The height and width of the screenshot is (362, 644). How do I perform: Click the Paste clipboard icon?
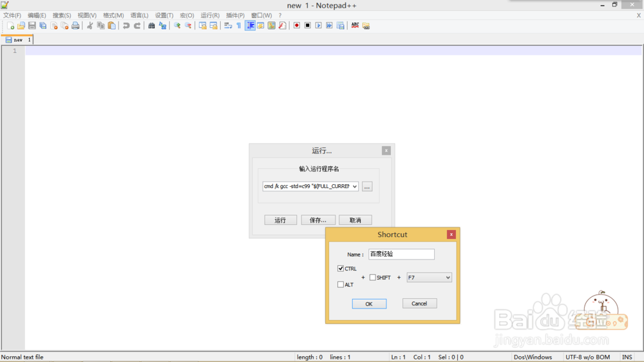pos(111,26)
